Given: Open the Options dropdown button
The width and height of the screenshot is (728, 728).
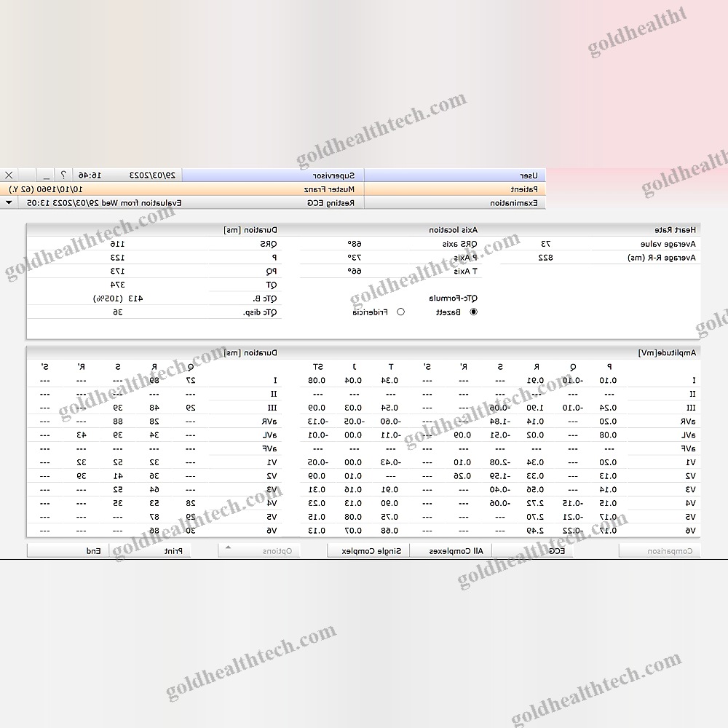Looking at the screenshot, I should click(x=259, y=551).
